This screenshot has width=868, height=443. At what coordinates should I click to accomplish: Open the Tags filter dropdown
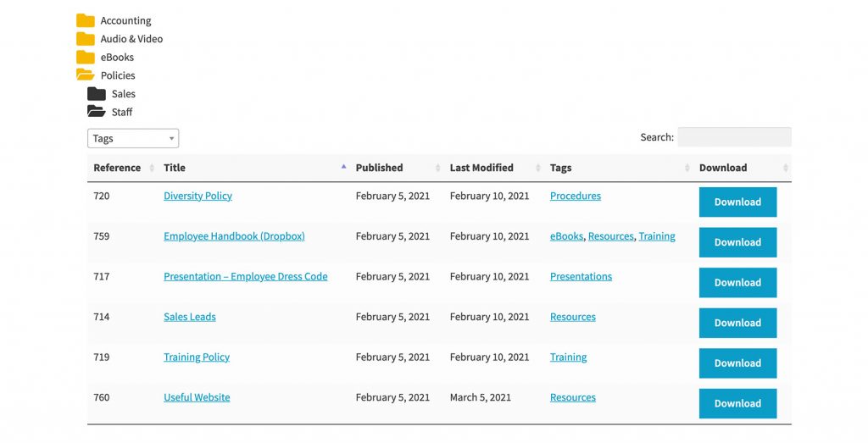tap(133, 138)
